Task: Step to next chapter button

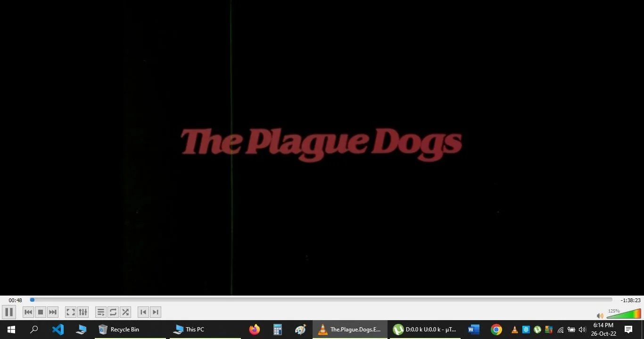Action: [x=156, y=312]
